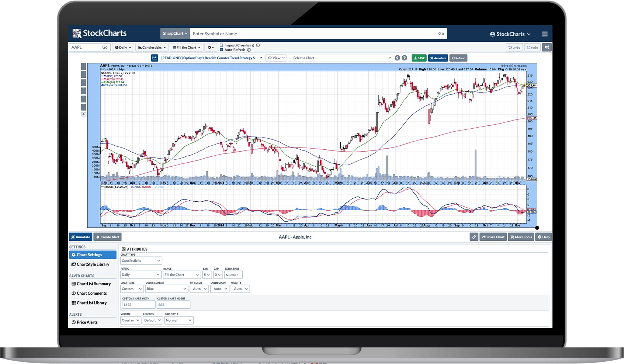This screenshot has height=364, width=624.
Task: Focus the Custom Chart Height field
Action: (173, 305)
